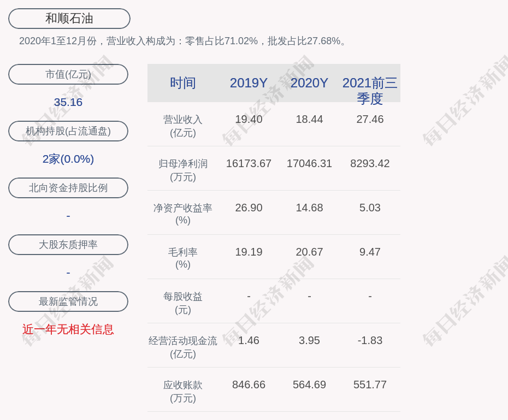
Task: Open the 最新监管情况 label pill
Action: point(68,301)
